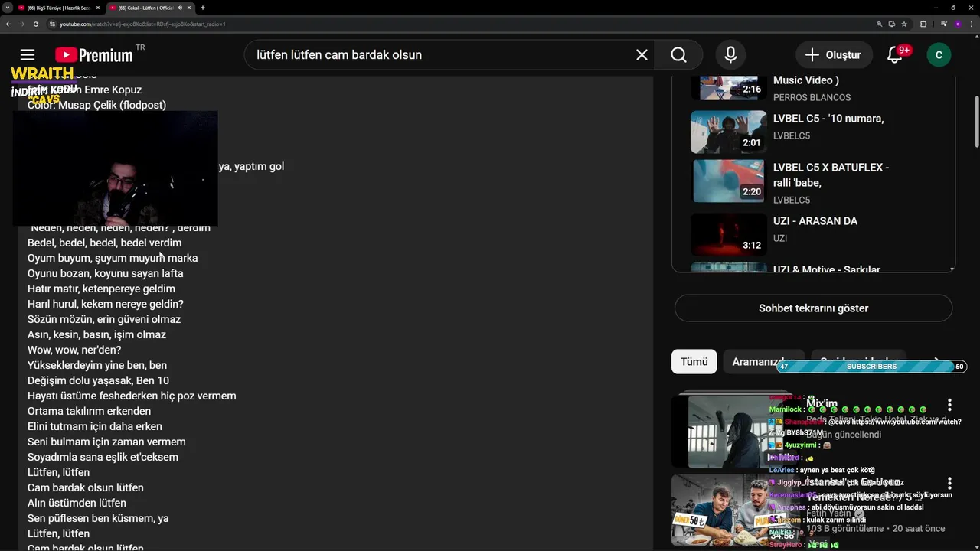Open notifications bell showing 9+
The image size is (980, 551).
[895, 55]
